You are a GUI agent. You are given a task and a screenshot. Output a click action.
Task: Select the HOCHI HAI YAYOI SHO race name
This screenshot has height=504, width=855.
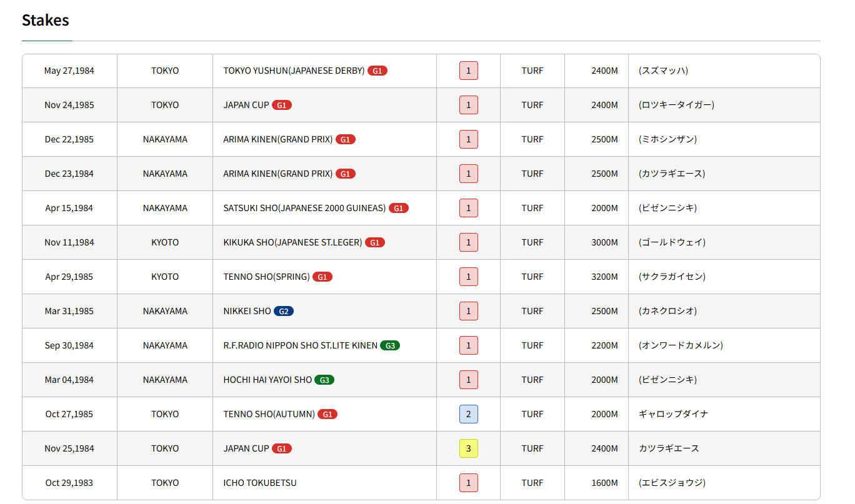(267, 380)
